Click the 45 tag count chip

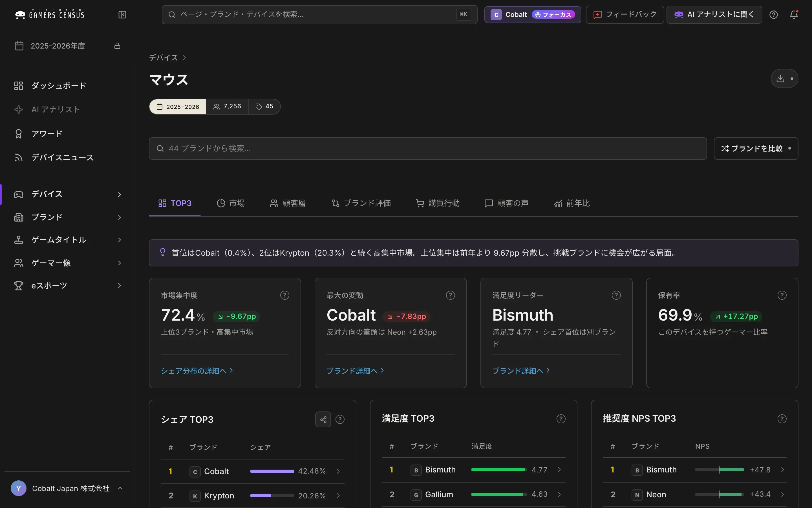(264, 106)
